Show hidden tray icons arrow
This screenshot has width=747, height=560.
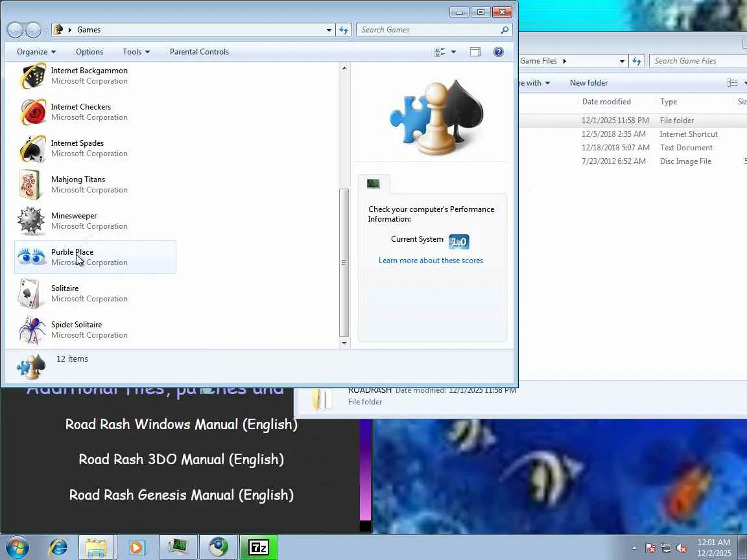point(634,548)
